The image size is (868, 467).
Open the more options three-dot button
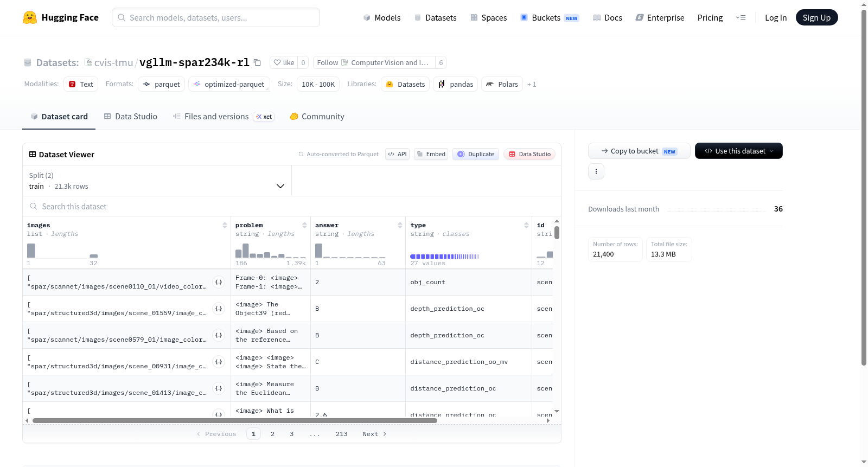click(596, 171)
